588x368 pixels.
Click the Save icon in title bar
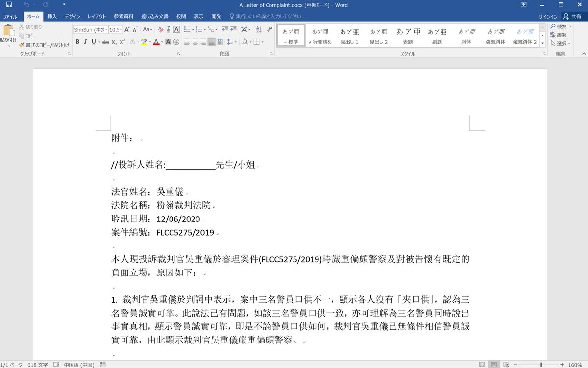click(9, 5)
